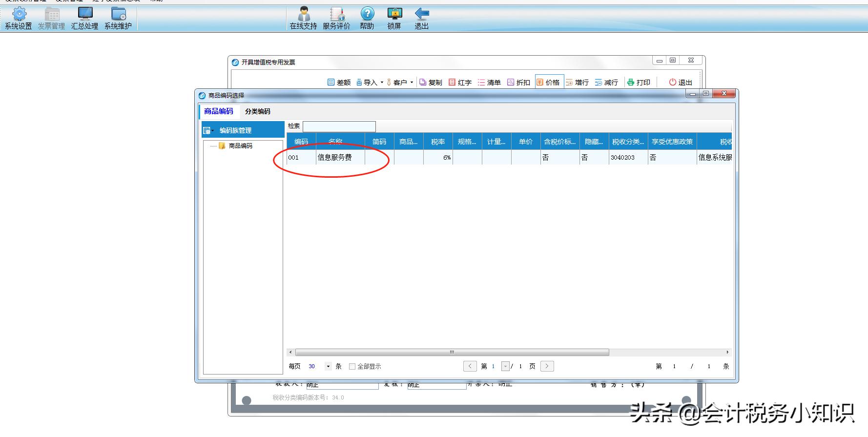
Task: Open 服务评价 icon
Action: pos(337,14)
